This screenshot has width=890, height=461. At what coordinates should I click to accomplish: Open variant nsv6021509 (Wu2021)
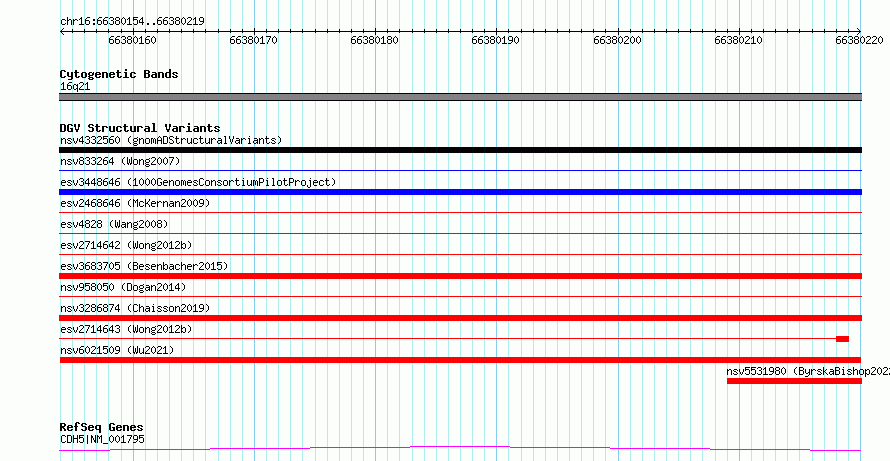pyautogui.click(x=117, y=350)
